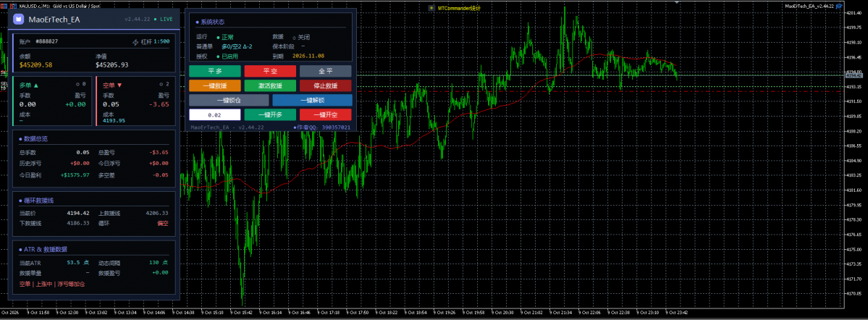Click the 数据总览 section header
Image resolution: width=868 pixels, height=320 pixels.
pos(33,139)
